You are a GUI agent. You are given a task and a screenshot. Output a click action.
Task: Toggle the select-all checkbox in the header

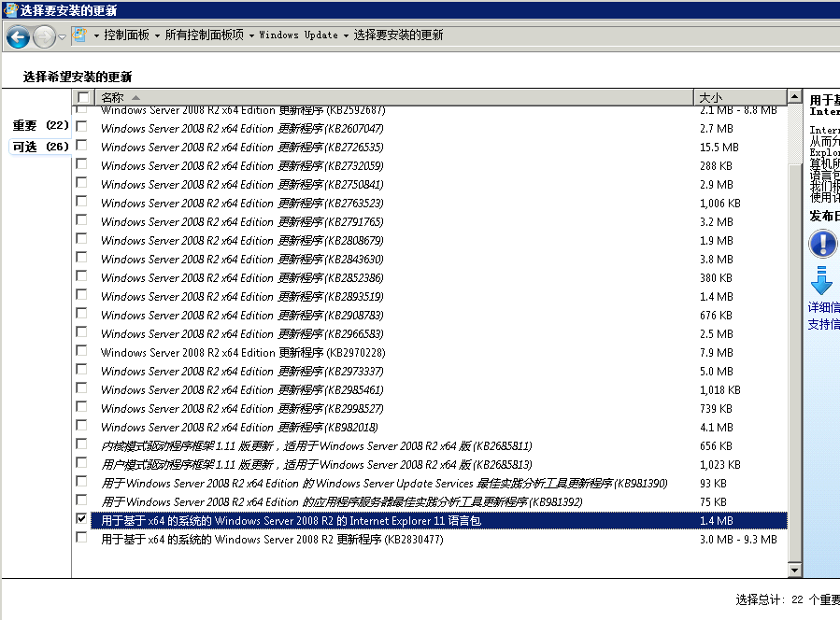point(83,97)
